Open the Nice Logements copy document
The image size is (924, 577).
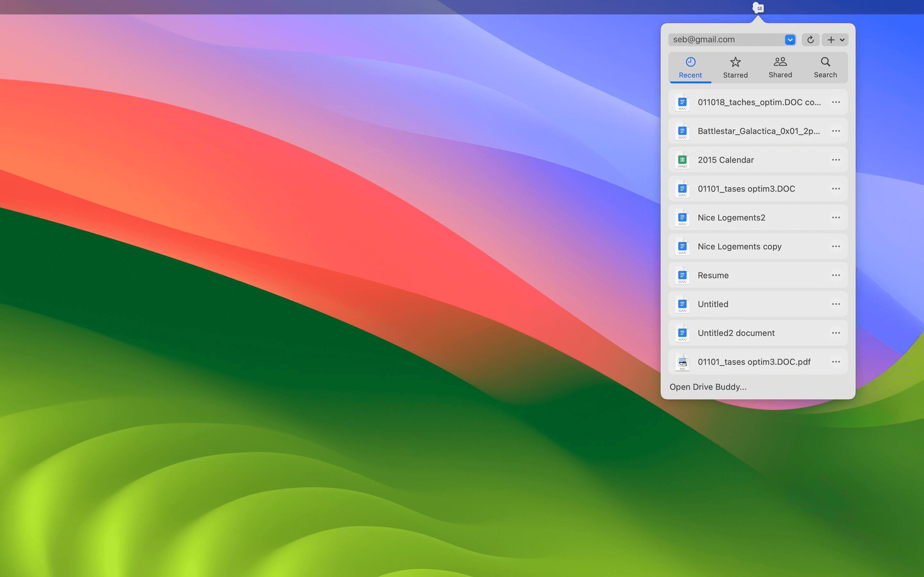pyautogui.click(x=739, y=247)
